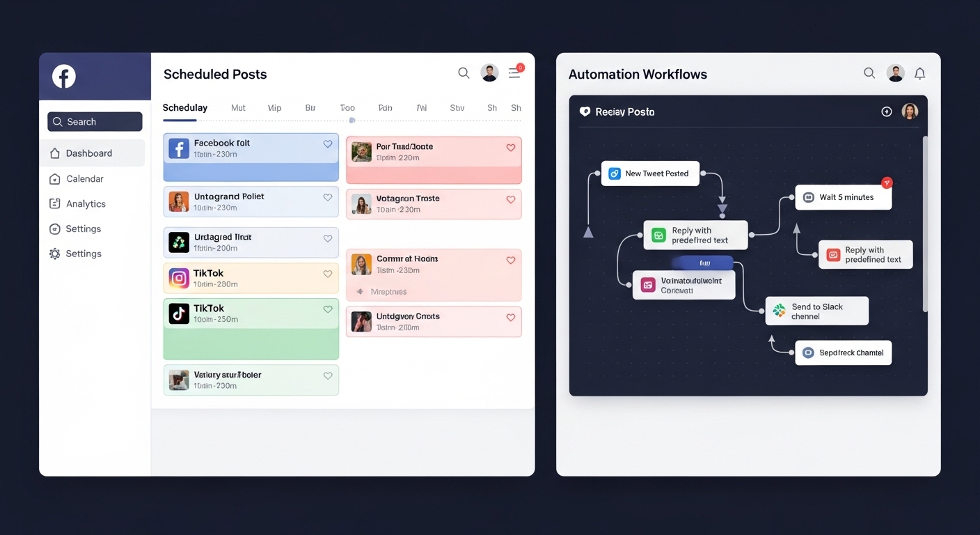
Task: Open Calendar from the sidebar
Action: click(84, 179)
